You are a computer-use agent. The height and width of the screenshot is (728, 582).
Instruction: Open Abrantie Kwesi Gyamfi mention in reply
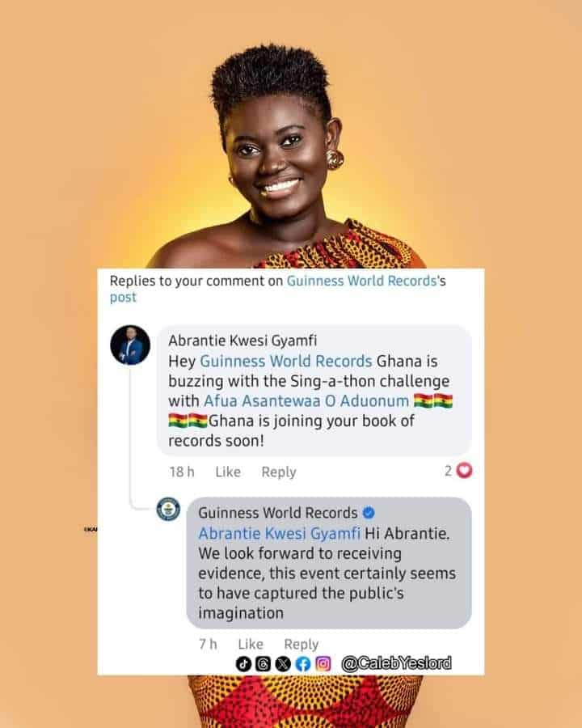(280, 534)
